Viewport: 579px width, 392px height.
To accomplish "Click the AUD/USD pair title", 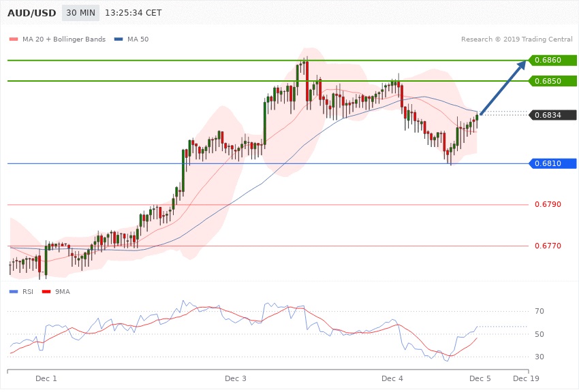I will [x=32, y=13].
